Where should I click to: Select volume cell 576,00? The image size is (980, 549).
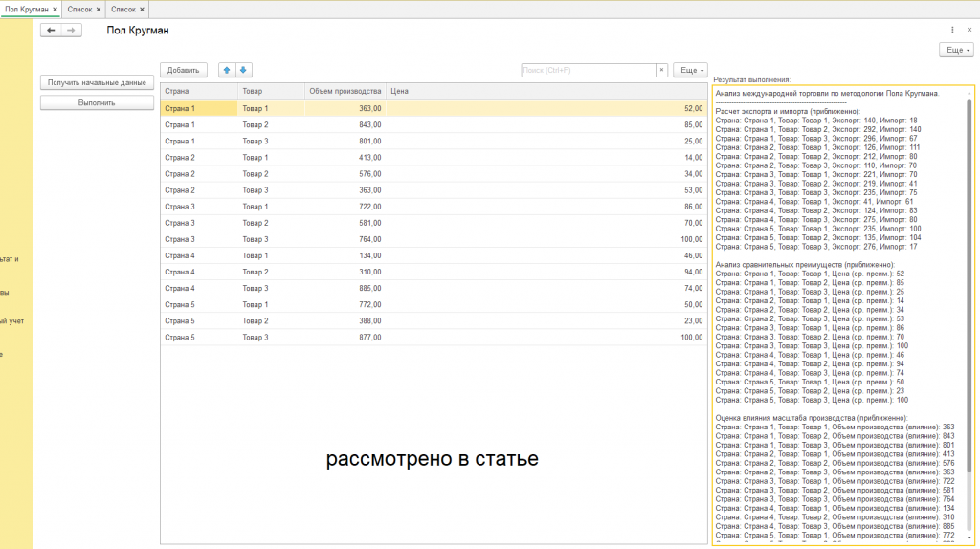coord(345,174)
